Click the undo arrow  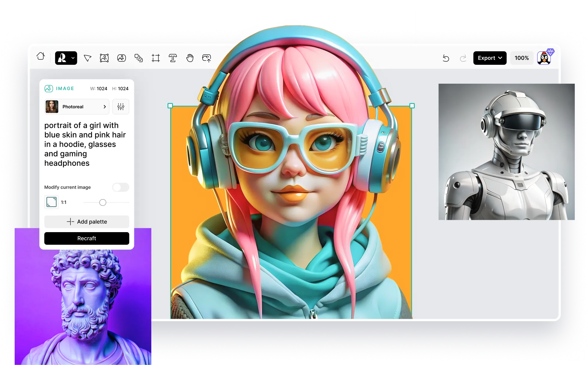tap(446, 58)
